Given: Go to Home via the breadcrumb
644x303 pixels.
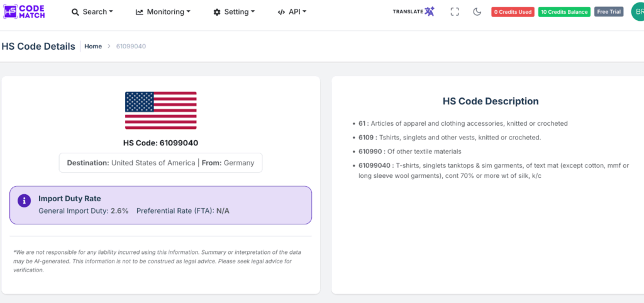Looking at the screenshot, I should point(93,47).
